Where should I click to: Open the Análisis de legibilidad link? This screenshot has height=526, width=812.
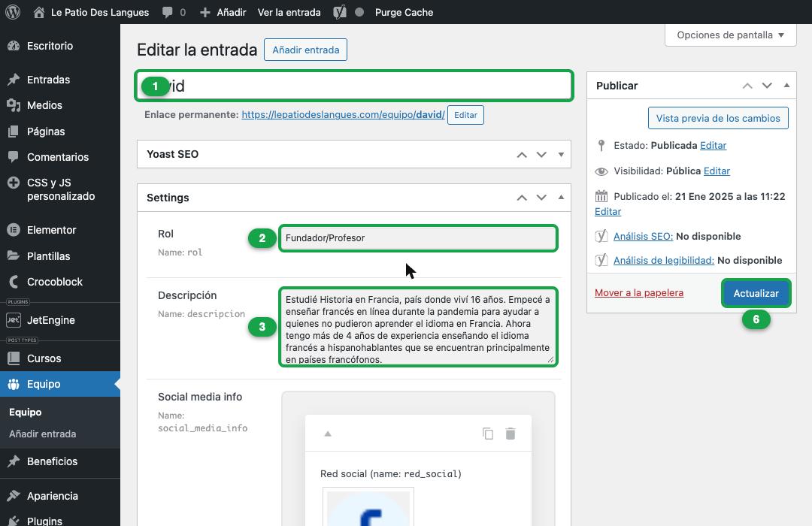664,261
